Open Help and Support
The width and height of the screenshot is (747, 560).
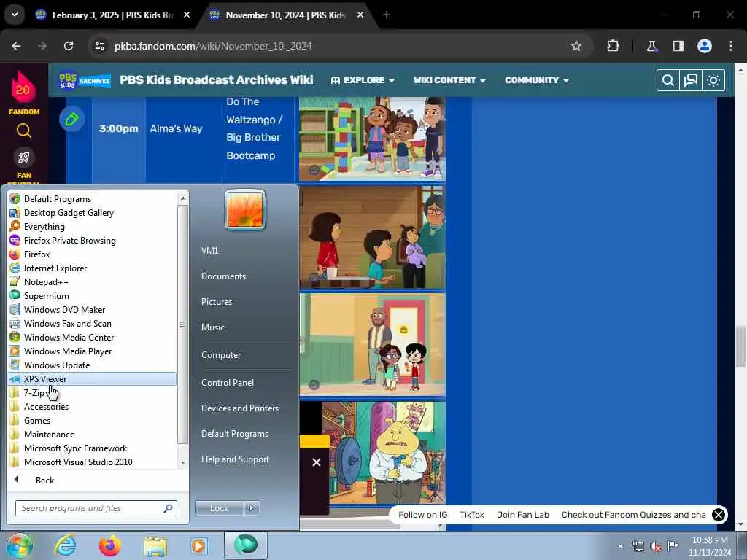point(235,459)
